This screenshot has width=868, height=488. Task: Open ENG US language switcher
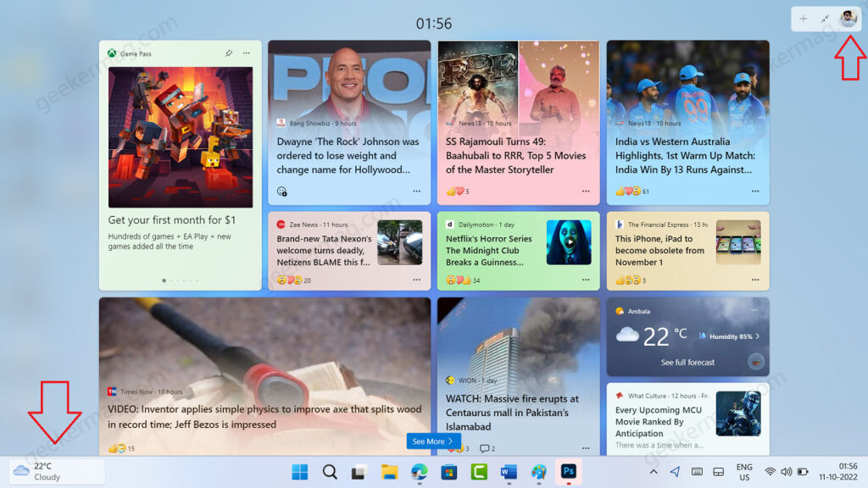(744, 472)
